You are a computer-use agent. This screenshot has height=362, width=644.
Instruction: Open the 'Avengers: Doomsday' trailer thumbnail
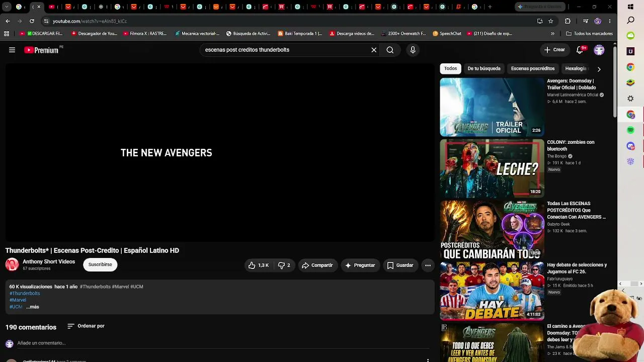coord(492,107)
